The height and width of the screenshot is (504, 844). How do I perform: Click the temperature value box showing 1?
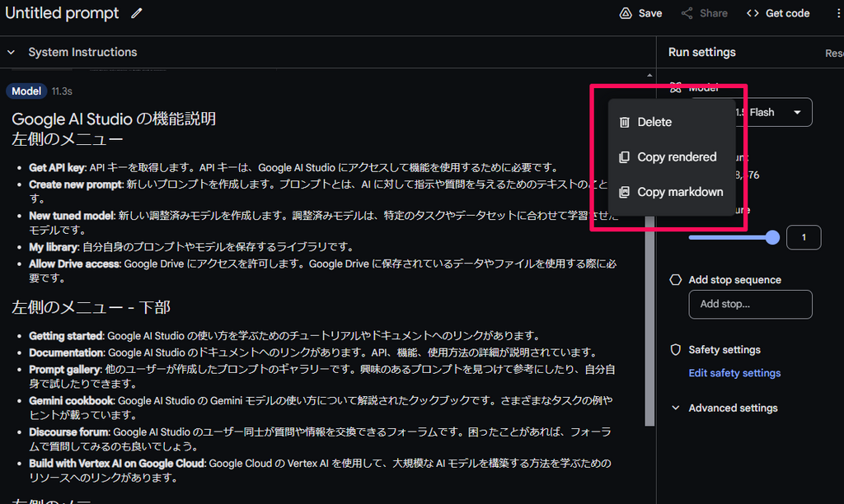(x=804, y=237)
